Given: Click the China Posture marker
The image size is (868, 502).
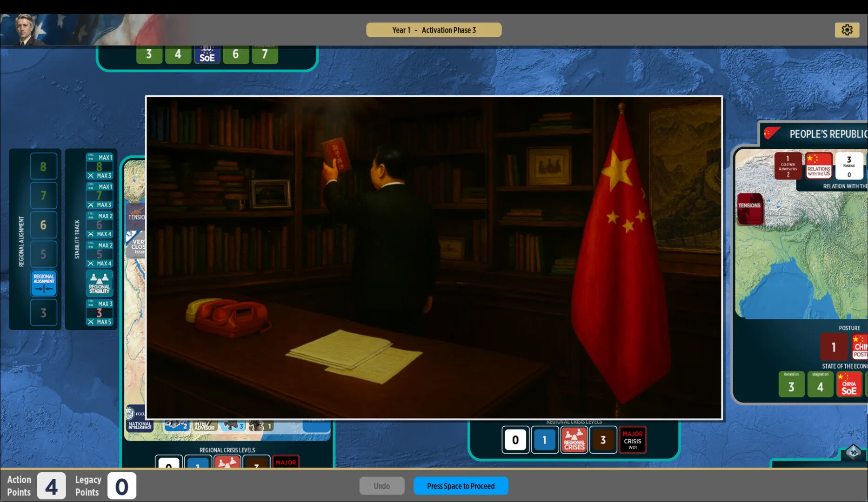Looking at the screenshot, I should tap(860, 347).
